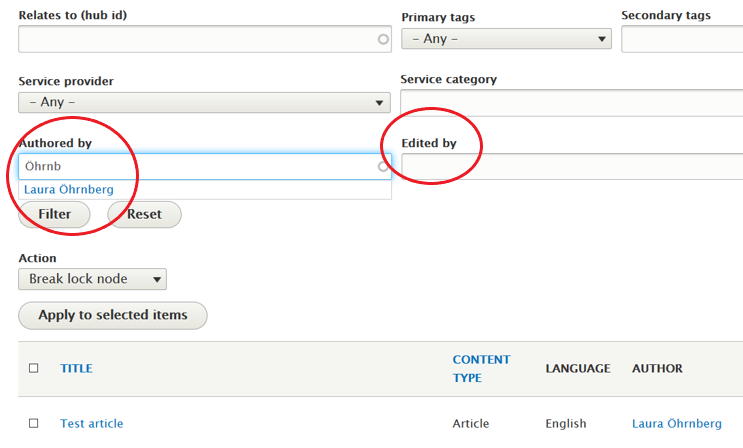Screen dimensions: 743x448
Task: Click Apply to selected items
Action: (x=113, y=315)
